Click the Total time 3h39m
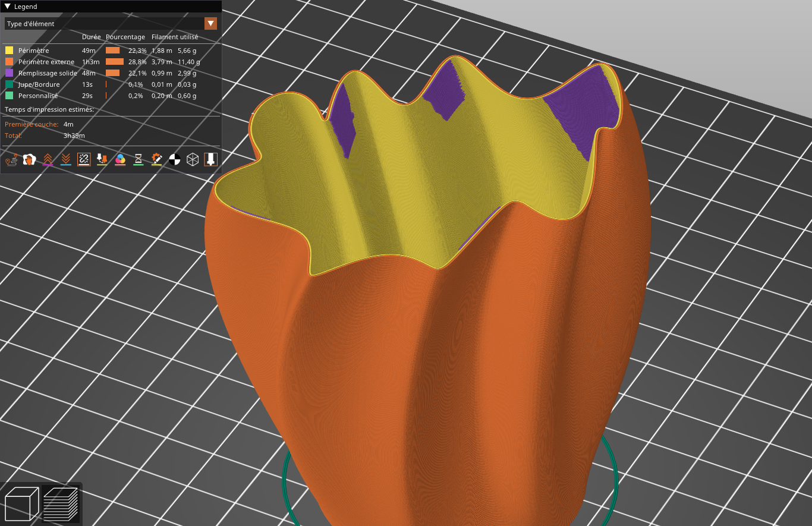Viewport: 812px width, 526px height. 74,136
